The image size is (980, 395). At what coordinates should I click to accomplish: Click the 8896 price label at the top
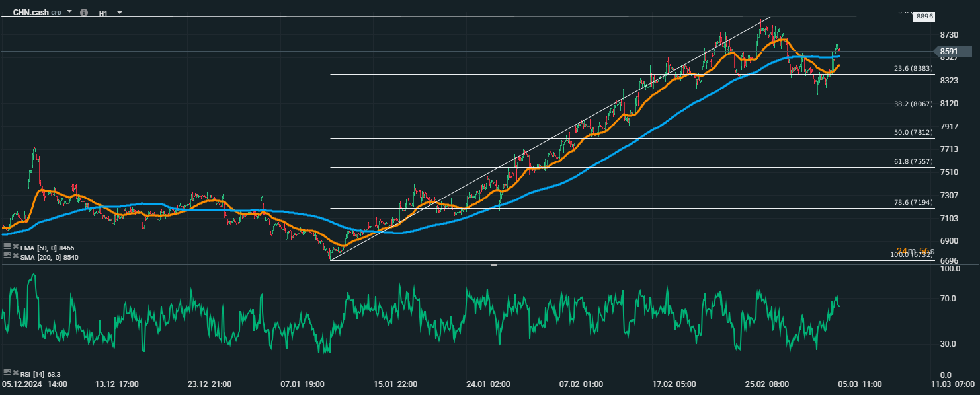(x=924, y=17)
